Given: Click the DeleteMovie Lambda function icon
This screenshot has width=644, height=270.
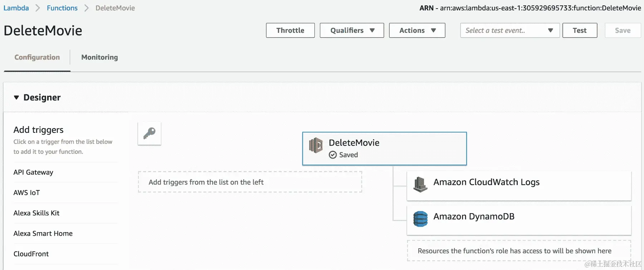Looking at the screenshot, I should point(316,145).
